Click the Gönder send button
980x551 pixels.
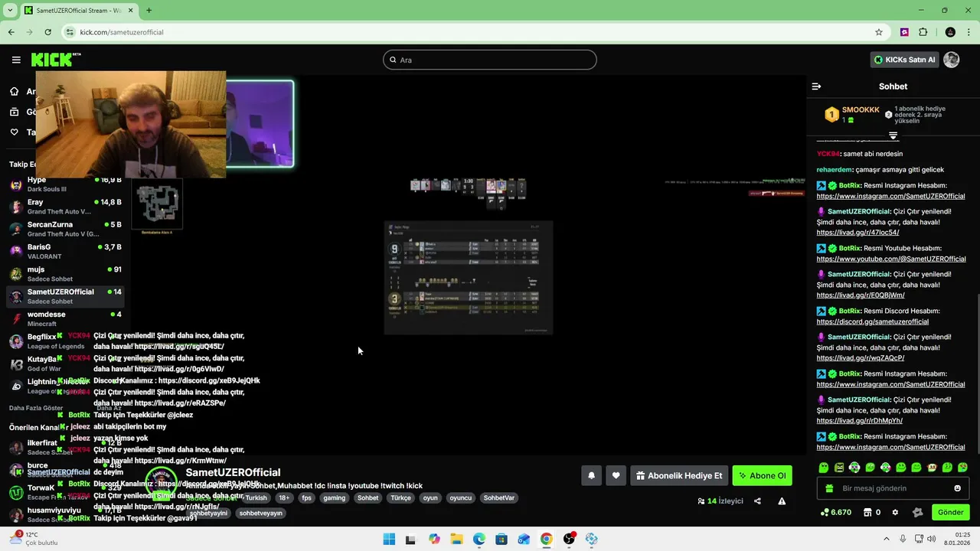click(x=950, y=512)
